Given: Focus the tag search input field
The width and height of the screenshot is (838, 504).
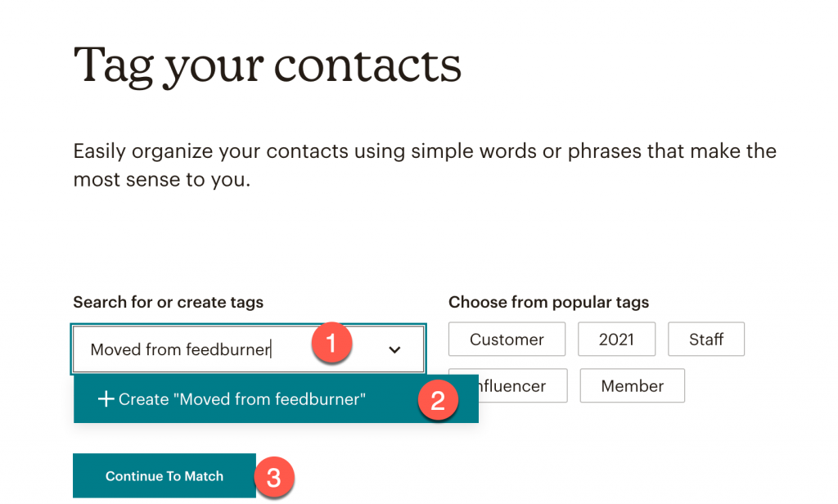Looking at the screenshot, I should 249,349.
